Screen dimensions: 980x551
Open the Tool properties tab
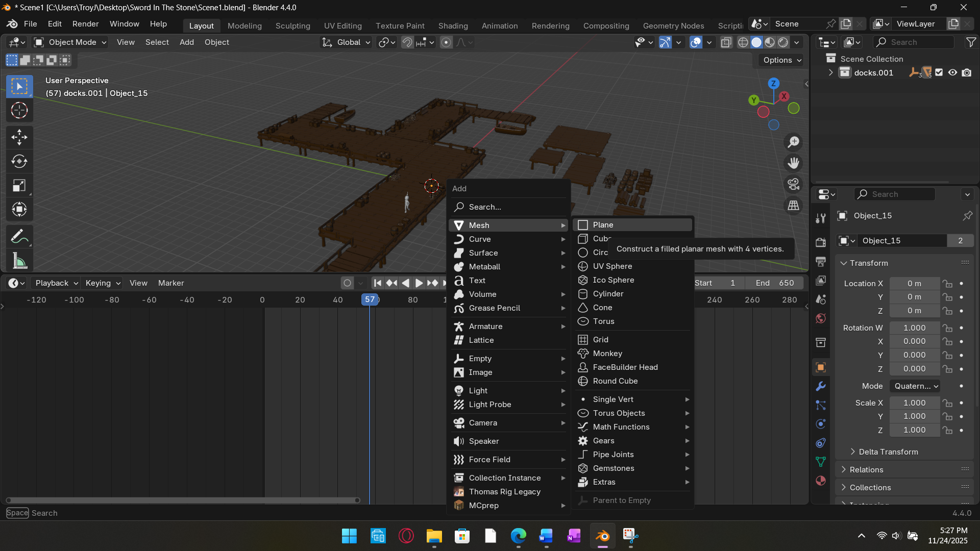(821, 218)
